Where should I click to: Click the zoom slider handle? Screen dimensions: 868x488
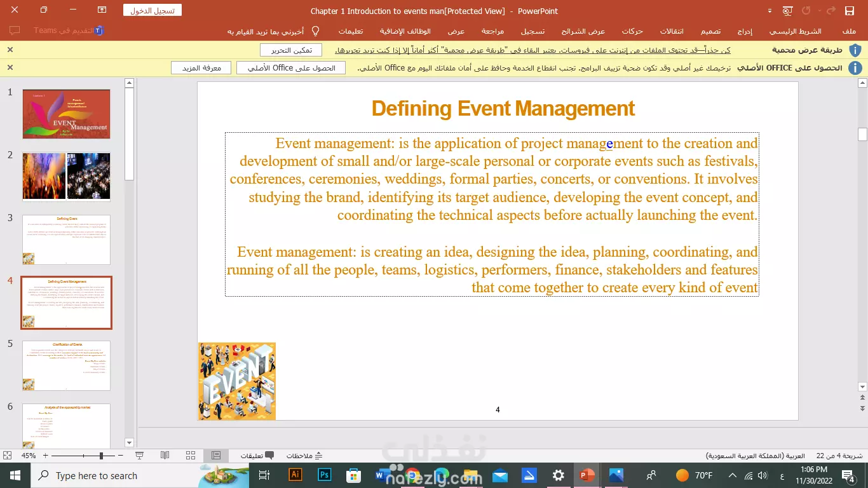(x=101, y=456)
